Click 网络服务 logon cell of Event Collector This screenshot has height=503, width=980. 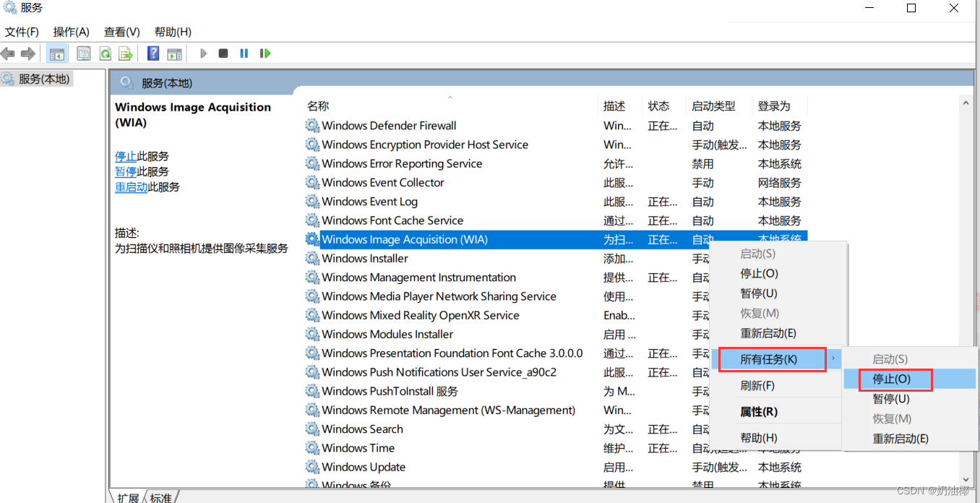click(x=779, y=183)
